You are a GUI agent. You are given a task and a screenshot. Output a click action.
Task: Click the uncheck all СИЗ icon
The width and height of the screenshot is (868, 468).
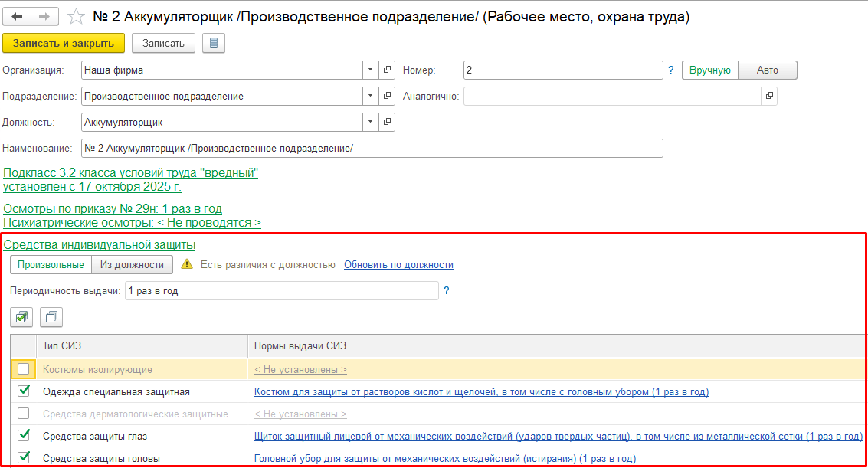click(51, 316)
